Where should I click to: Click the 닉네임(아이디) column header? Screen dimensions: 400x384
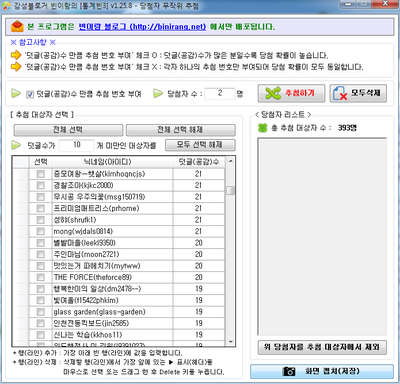point(113,162)
